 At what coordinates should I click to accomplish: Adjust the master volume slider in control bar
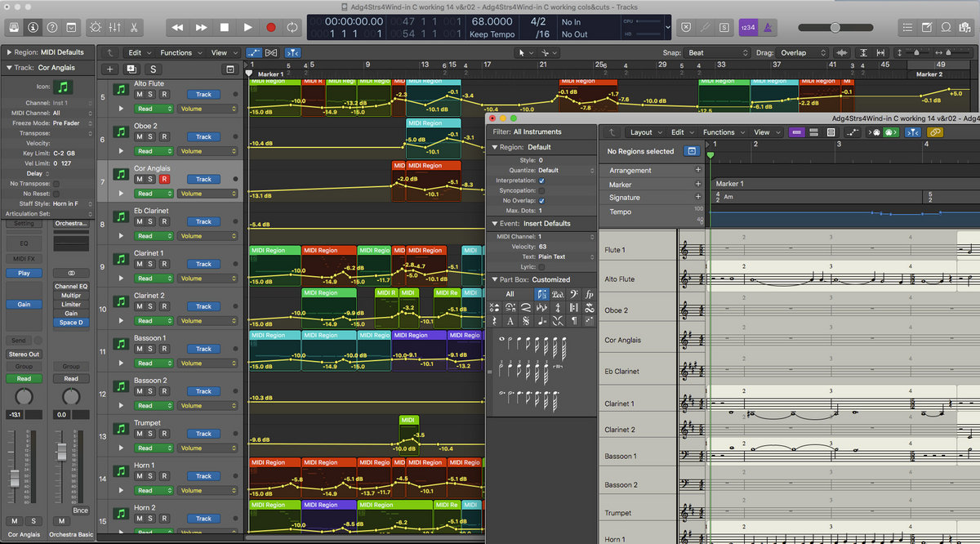[x=835, y=27]
